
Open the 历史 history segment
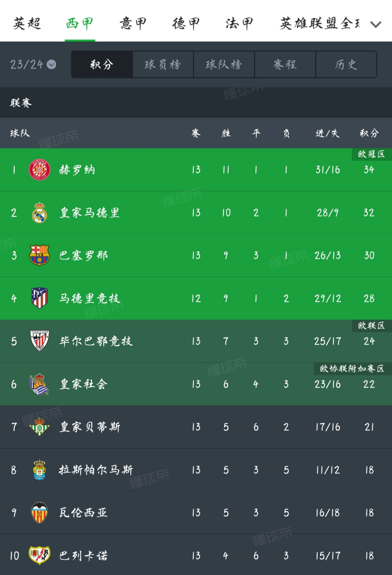[346, 65]
